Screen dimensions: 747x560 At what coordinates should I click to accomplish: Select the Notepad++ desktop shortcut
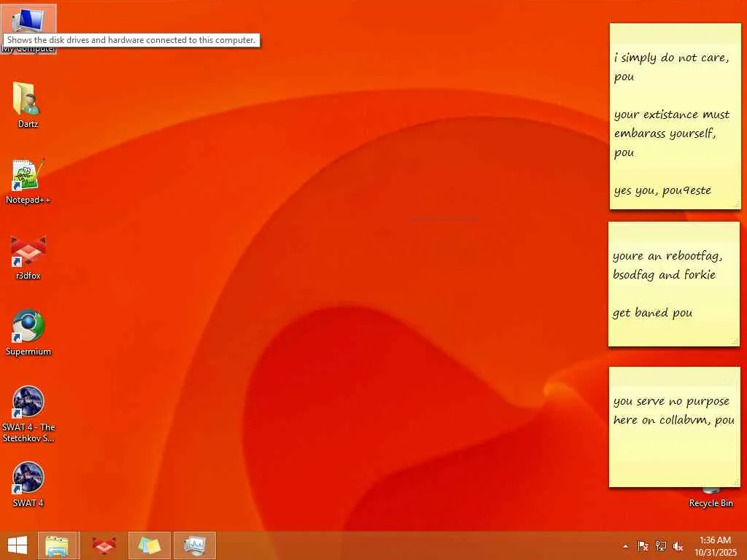(x=28, y=181)
